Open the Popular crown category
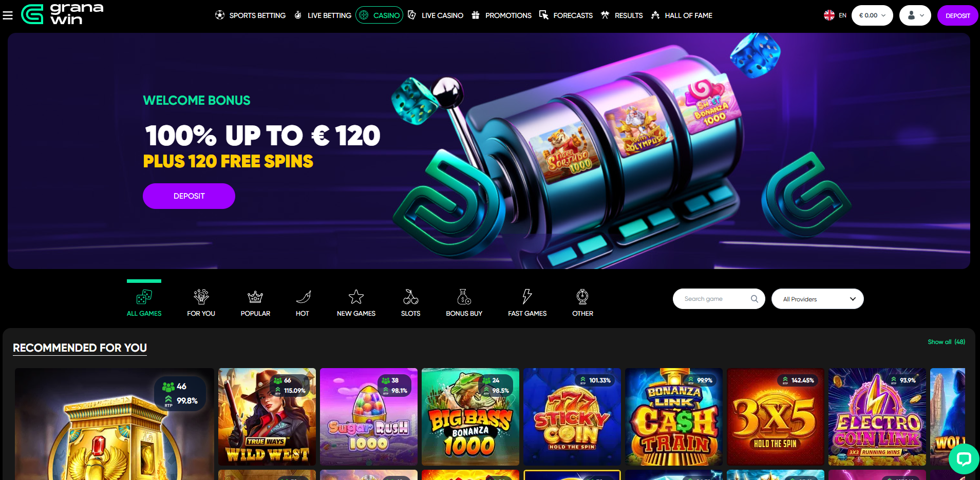Screen dimensions: 980x480 (255, 303)
